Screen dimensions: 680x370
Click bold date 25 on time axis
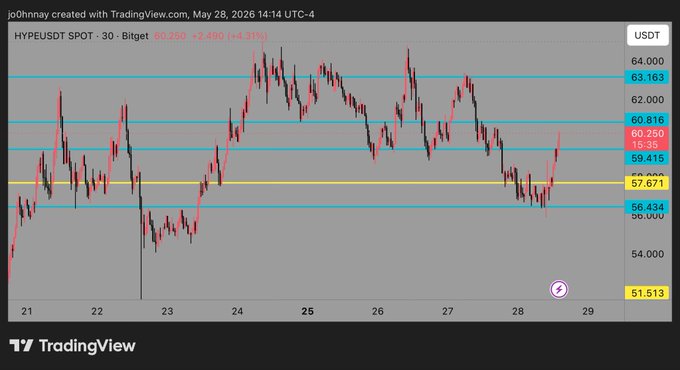(307, 311)
